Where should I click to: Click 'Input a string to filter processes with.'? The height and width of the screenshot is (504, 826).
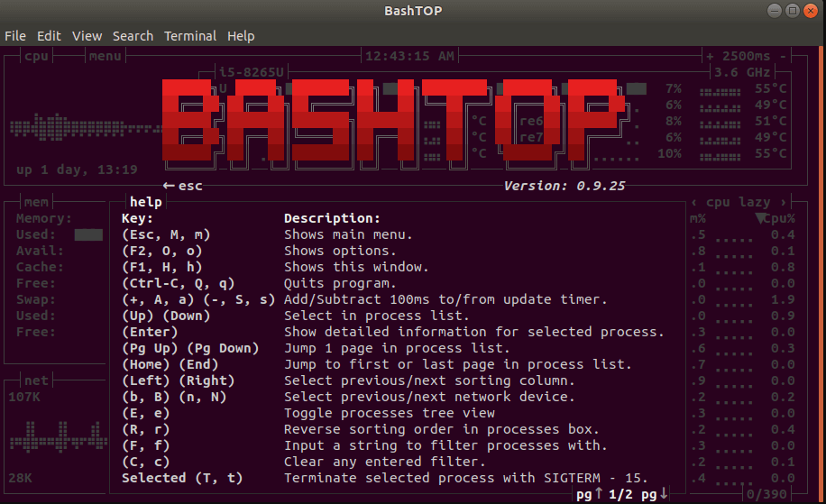tap(445, 445)
